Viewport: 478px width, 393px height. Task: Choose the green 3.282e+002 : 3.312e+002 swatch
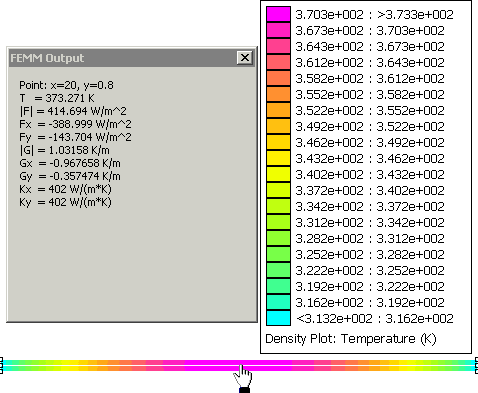coord(278,238)
